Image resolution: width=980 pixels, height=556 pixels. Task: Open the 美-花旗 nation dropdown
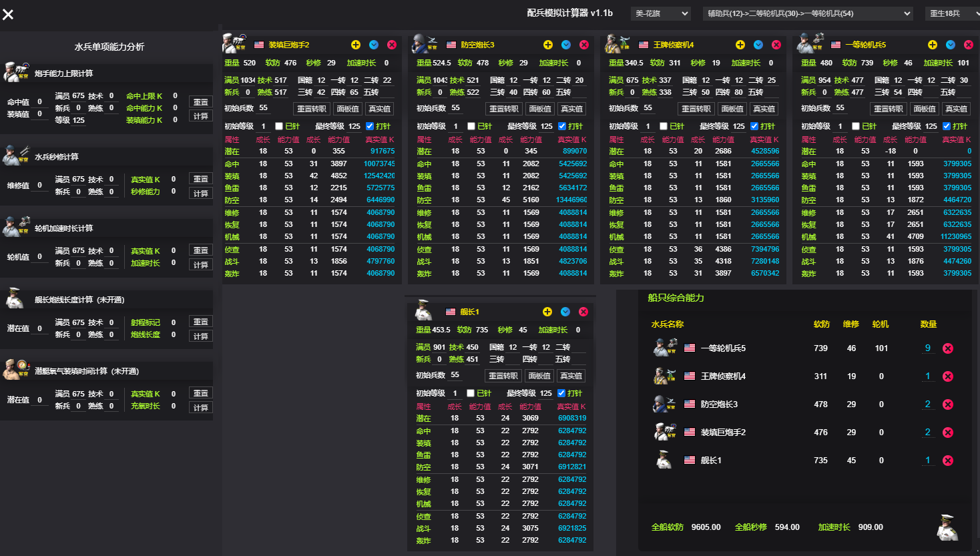(660, 13)
